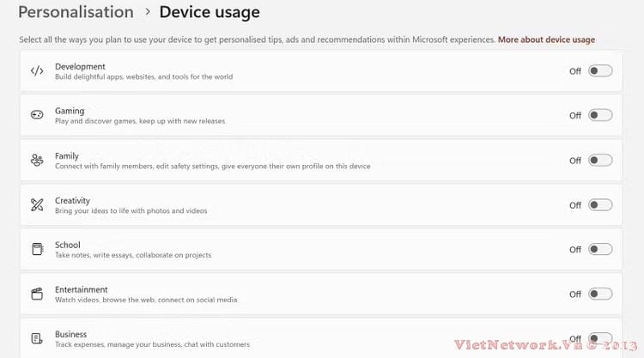Toggle the School usage switch

[x=600, y=250]
